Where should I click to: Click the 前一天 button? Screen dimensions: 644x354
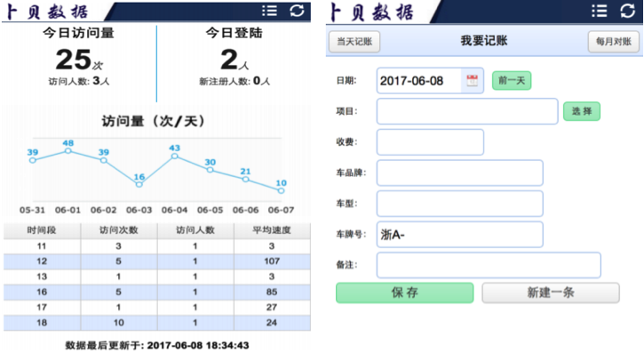pyautogui.click(x=512, y=81)
